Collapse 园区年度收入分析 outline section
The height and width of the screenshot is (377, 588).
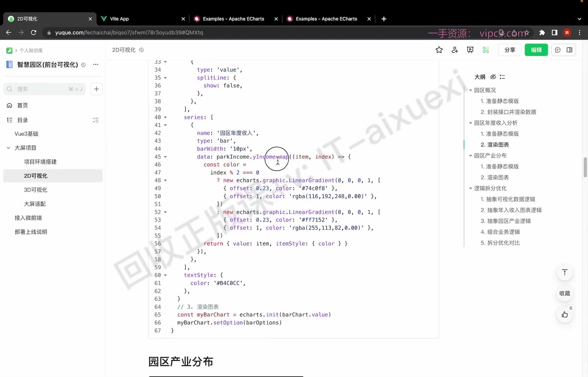[471, 123]
